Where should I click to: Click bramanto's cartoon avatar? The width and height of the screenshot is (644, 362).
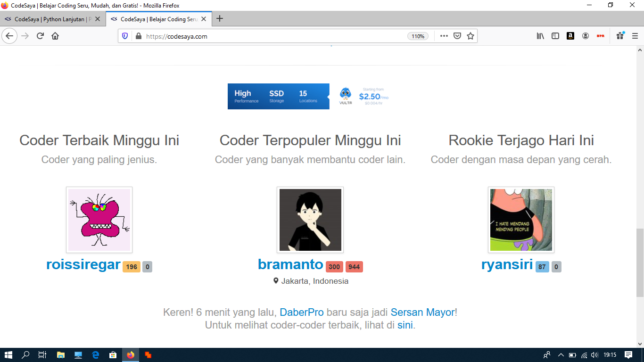click(310, 220)
